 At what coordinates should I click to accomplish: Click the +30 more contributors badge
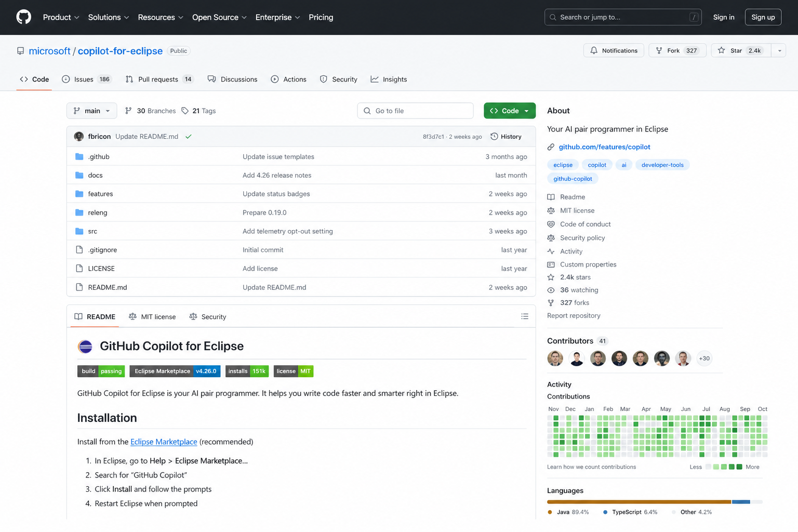(704, 358)
